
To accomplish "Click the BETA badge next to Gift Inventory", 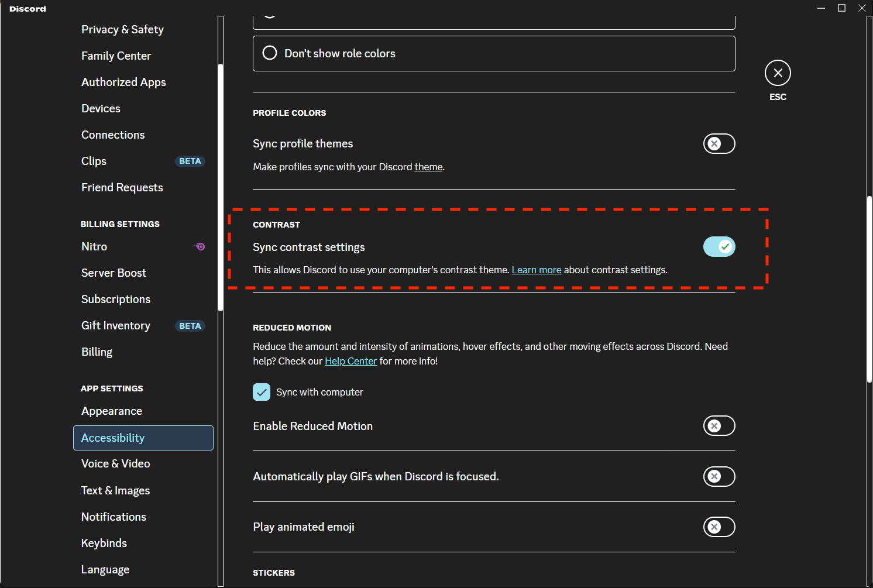I will pos(190,326).
